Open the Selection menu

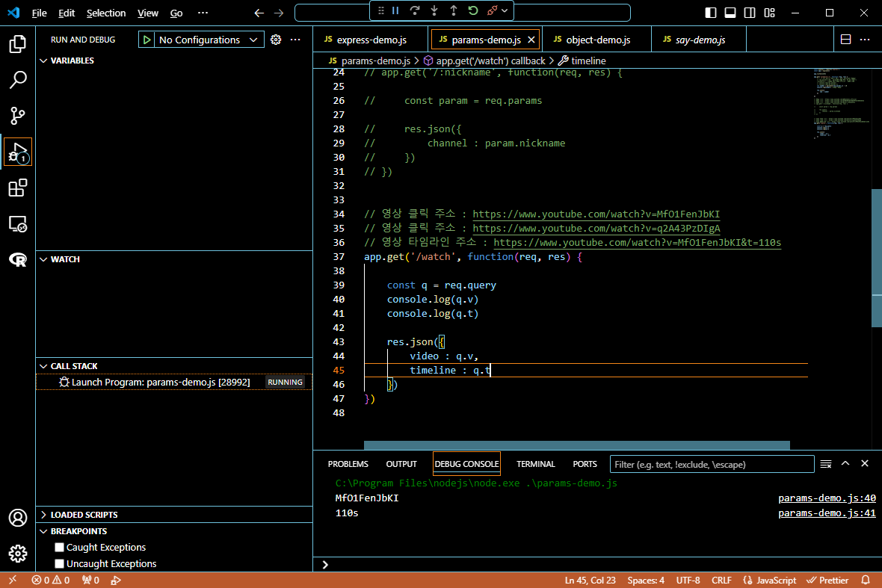click(106, 13)
